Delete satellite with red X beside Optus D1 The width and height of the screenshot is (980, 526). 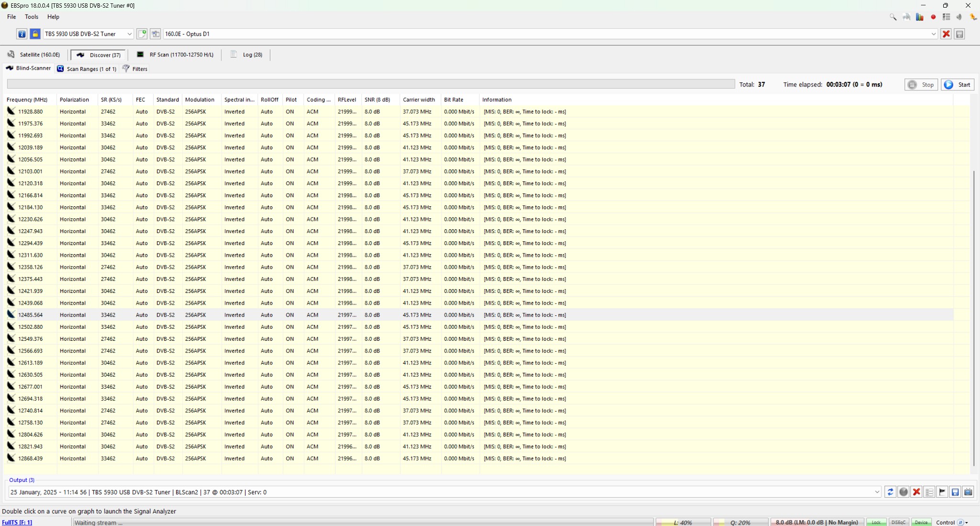946,34
